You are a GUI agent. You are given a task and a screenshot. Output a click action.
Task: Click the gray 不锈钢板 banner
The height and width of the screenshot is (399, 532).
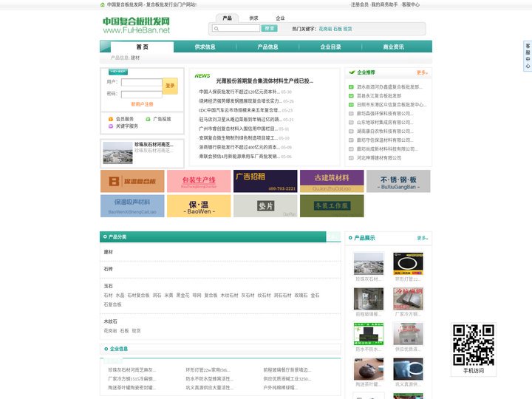pos(398,181)
